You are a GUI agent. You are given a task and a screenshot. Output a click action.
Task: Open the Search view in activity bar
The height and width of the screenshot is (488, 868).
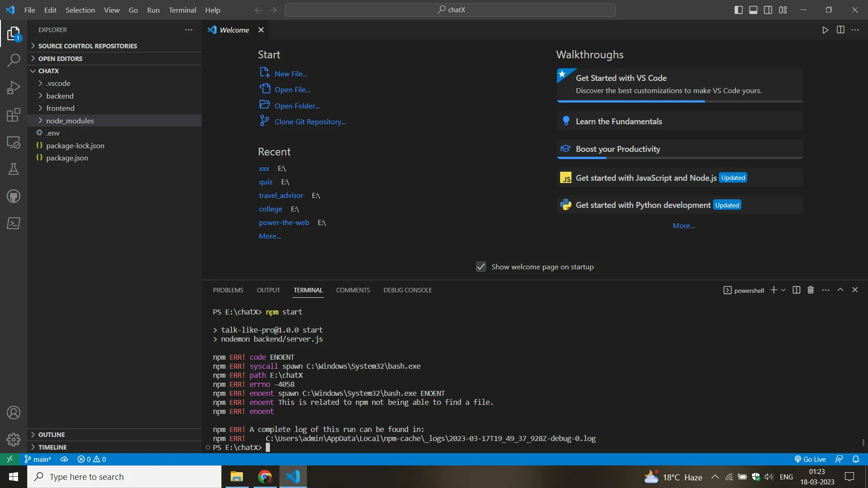tap(14, 60)
